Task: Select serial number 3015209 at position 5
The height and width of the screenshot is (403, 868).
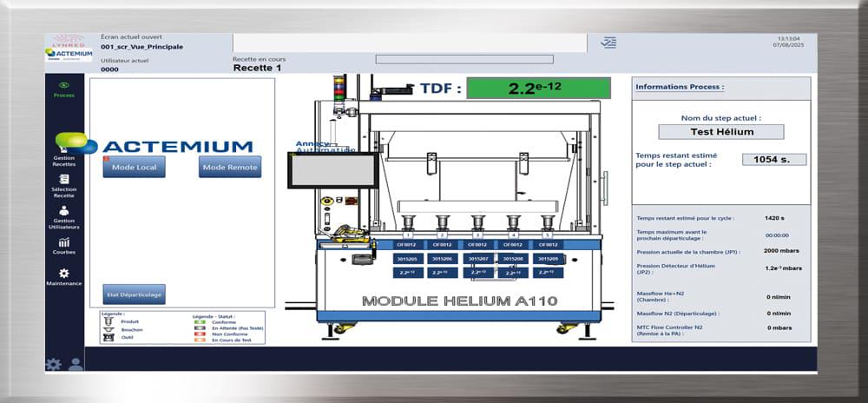Action: [548, 259]
